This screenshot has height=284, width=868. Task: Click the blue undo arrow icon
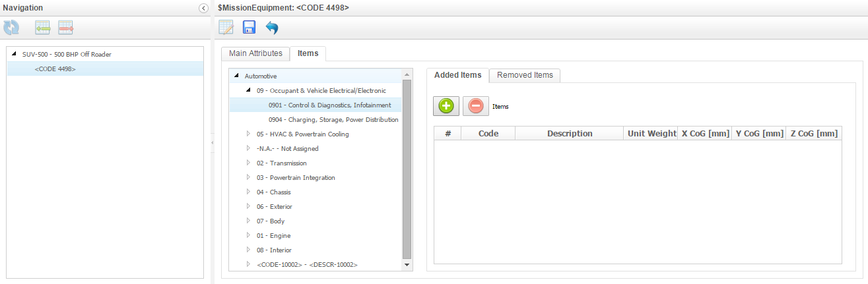click(272, 27)
